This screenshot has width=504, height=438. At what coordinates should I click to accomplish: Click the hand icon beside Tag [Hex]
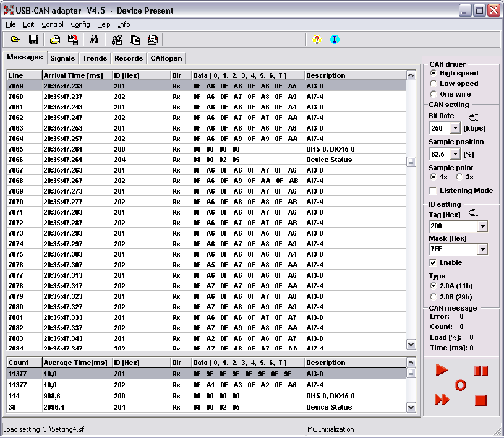[473, 213]
